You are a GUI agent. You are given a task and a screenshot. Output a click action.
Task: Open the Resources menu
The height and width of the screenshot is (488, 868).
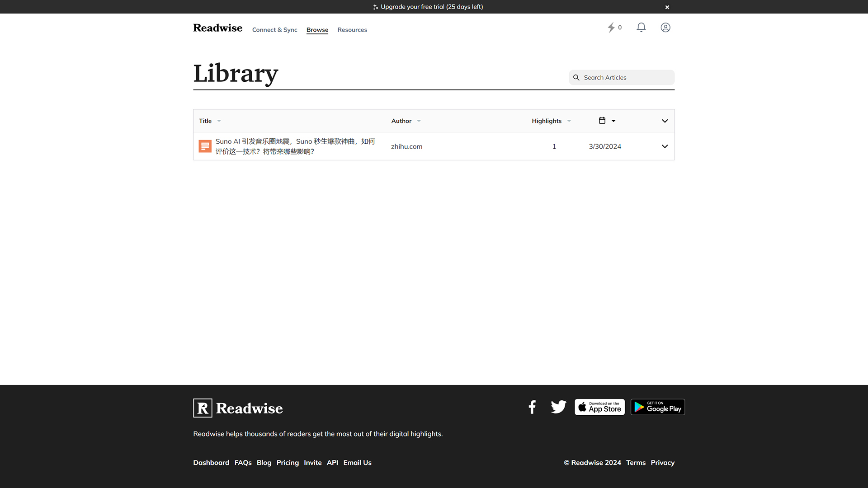click(352, 30)
